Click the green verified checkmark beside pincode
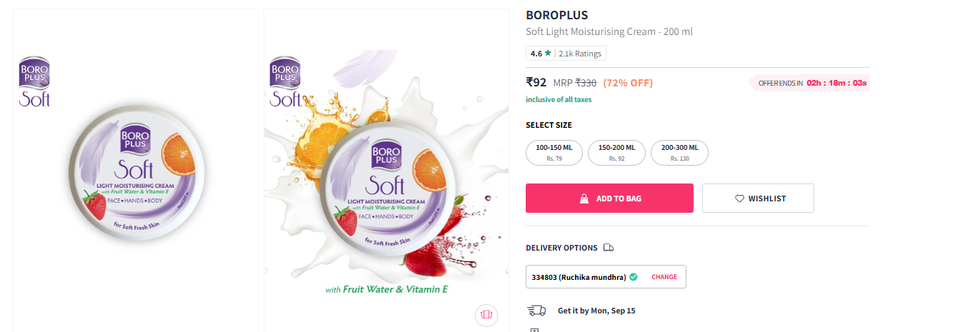Viewport: 980px width, 332px height. [633, 277]
